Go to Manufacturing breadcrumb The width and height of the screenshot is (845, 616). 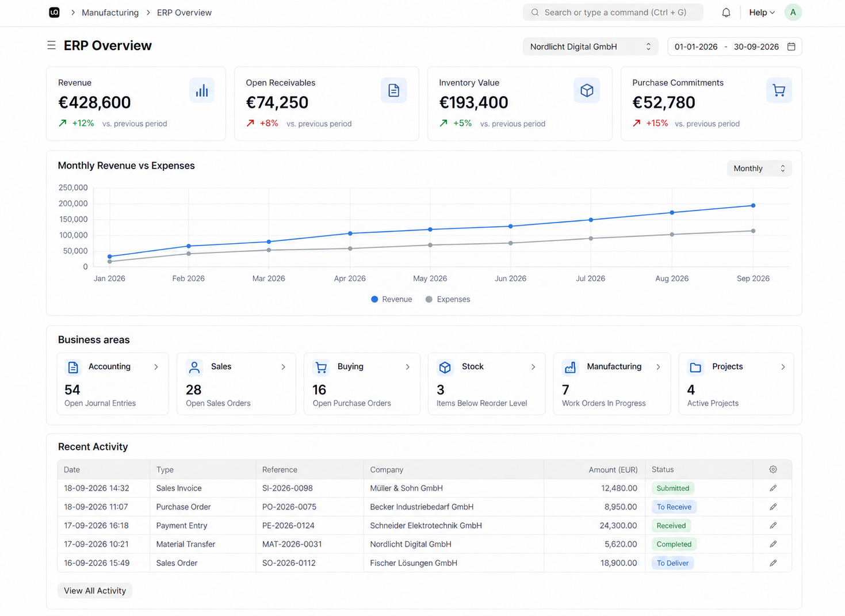tap(110, 13)
